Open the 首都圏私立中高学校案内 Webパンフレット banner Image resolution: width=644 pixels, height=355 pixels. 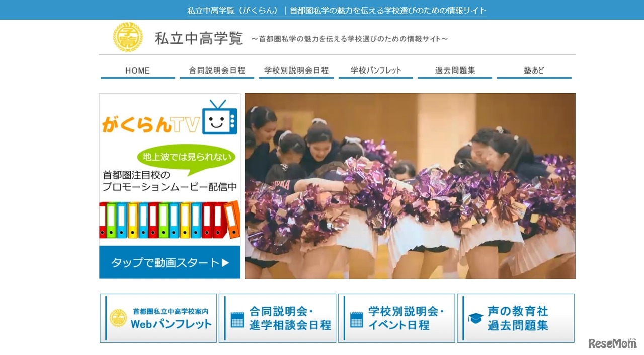pyautogui.click(x=158, y=318)
